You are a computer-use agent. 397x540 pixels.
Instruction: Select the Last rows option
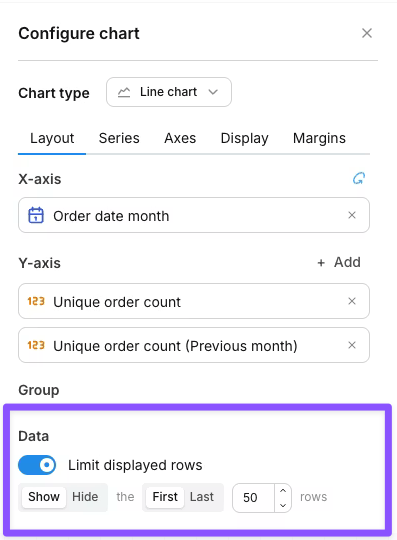202,497
